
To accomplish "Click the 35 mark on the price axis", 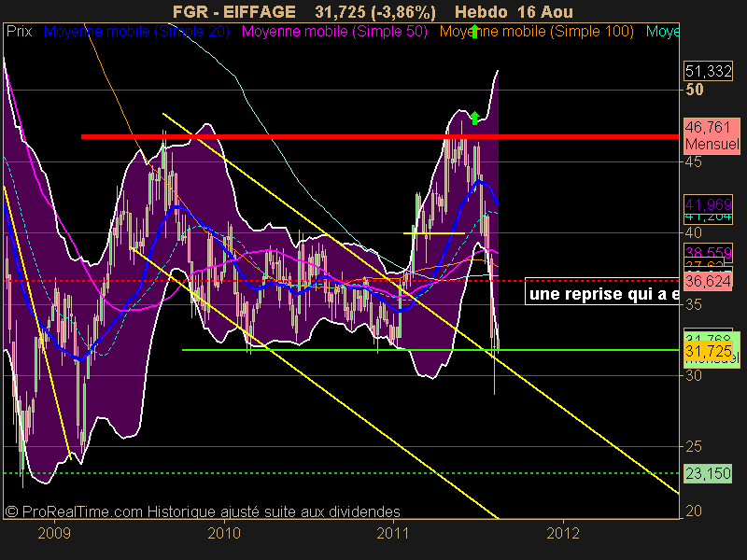I will [x=694, y=304].
